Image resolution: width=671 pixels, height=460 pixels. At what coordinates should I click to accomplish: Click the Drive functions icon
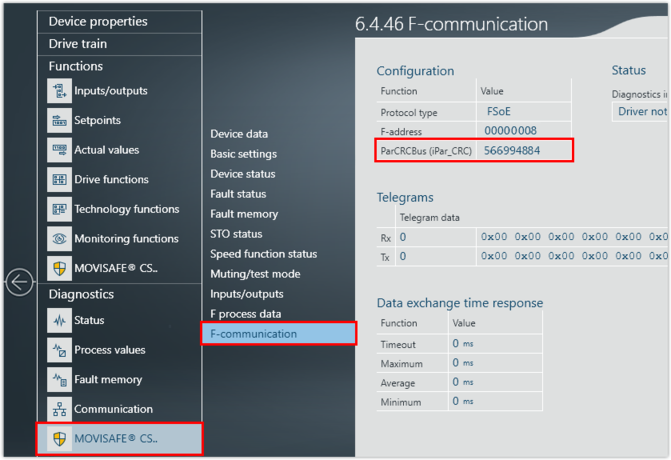59,180
